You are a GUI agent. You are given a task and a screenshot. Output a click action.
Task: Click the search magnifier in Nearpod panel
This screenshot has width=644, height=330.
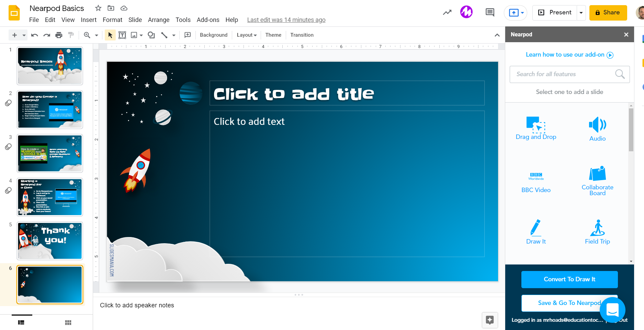point(620,74)
